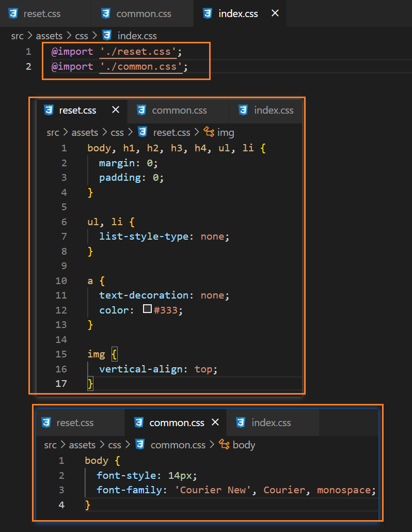Click line number 1 in index.css editor
412x532 pixels.
click(x=28, y=52)
